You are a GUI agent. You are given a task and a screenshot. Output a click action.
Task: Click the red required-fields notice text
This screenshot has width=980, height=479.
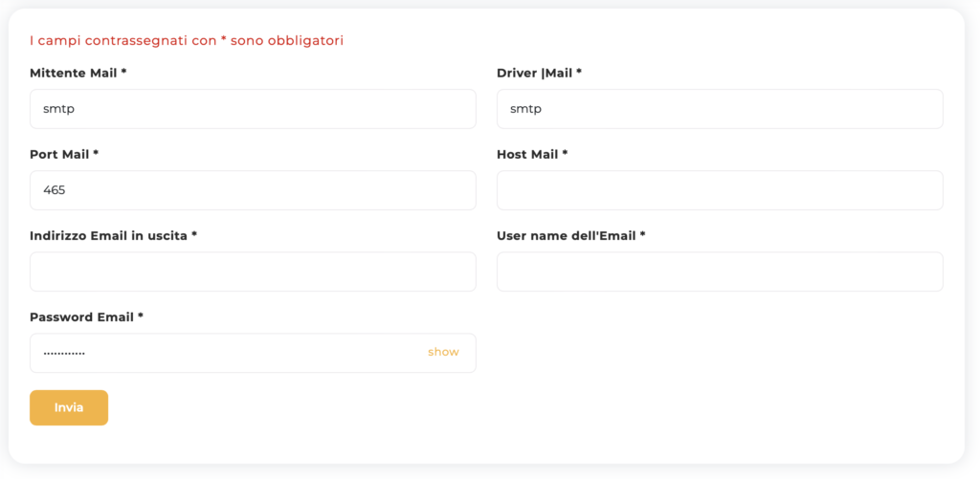(x=187, y=40)
